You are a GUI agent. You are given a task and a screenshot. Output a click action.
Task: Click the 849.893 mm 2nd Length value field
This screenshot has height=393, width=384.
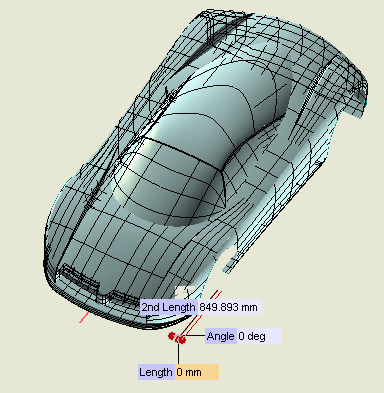coord(230,307)
